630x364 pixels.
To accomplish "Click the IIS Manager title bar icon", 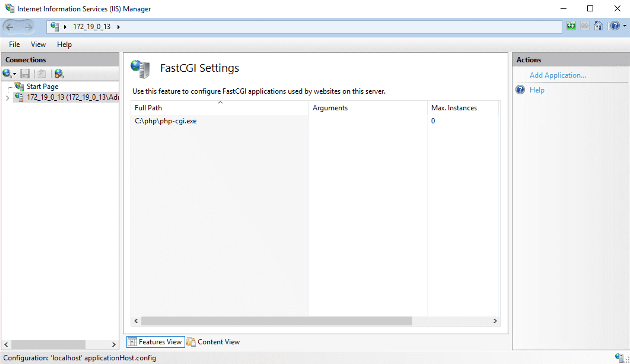I will tap(9, 8).
